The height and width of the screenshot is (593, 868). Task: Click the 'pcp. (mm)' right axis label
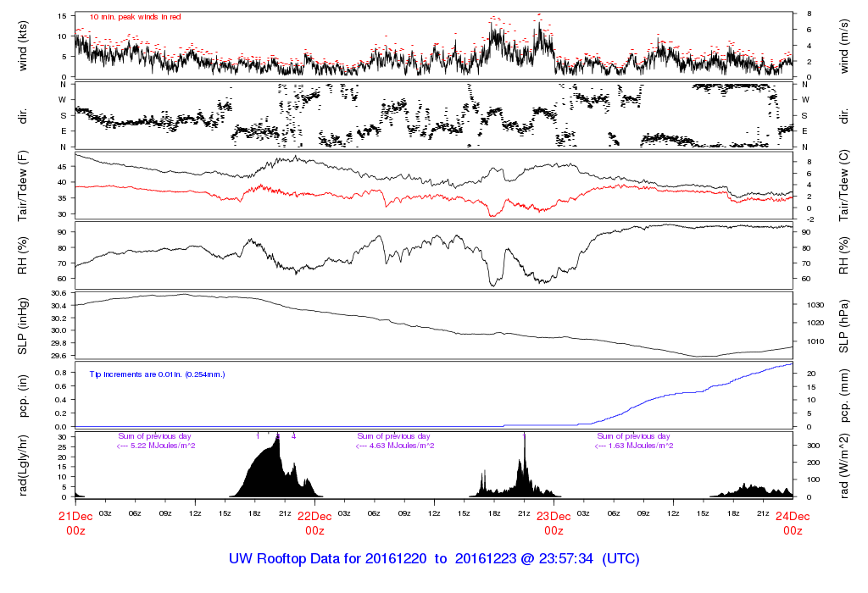click(x=844, y=396)
